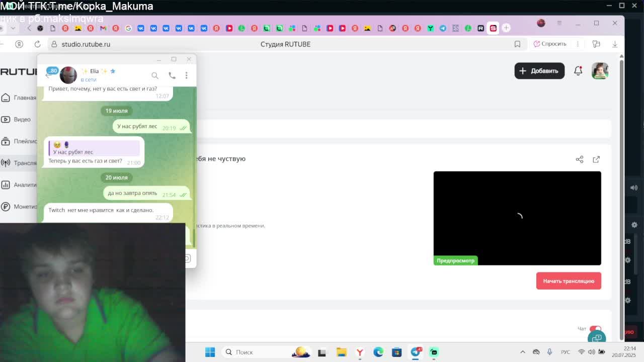Open Плейлисты in RUTUBE sidebar
644x362 pixels.
(19, 141)
